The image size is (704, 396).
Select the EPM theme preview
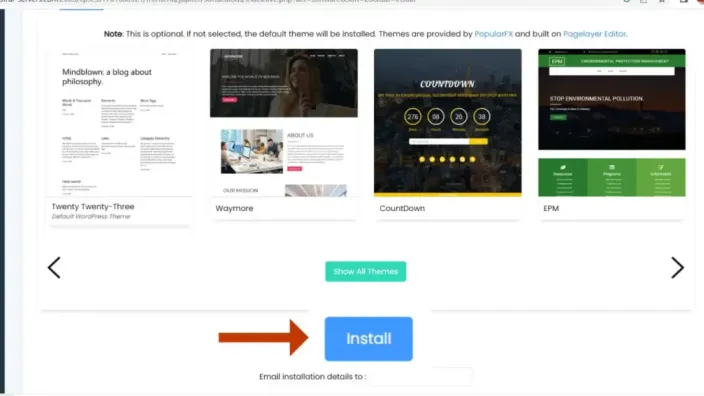(x=612, y=123)
